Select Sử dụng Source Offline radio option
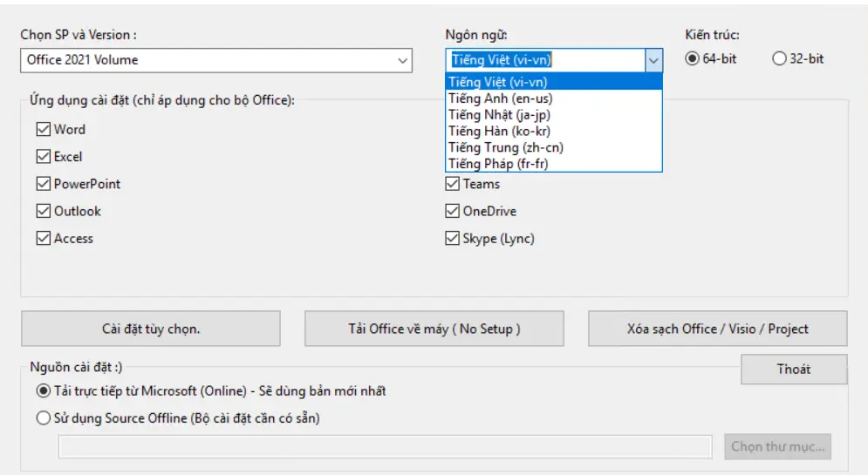This screenshot has width=868, height=475. click(x=44, y=418)
